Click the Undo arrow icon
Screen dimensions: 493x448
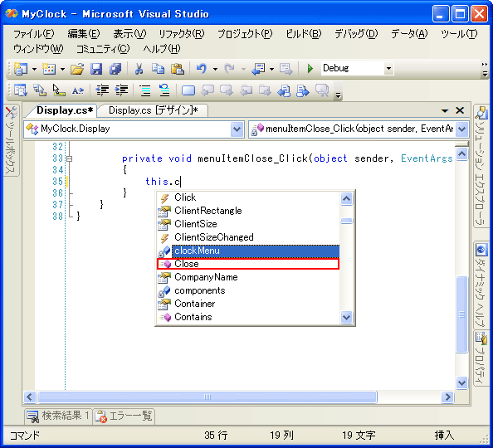(202, 68)
